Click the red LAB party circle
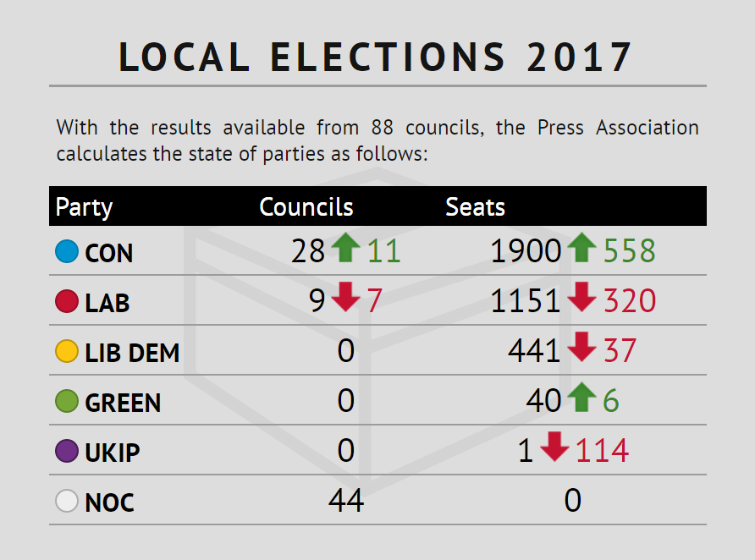Viewport: 755px width, 560px height. 67,302
